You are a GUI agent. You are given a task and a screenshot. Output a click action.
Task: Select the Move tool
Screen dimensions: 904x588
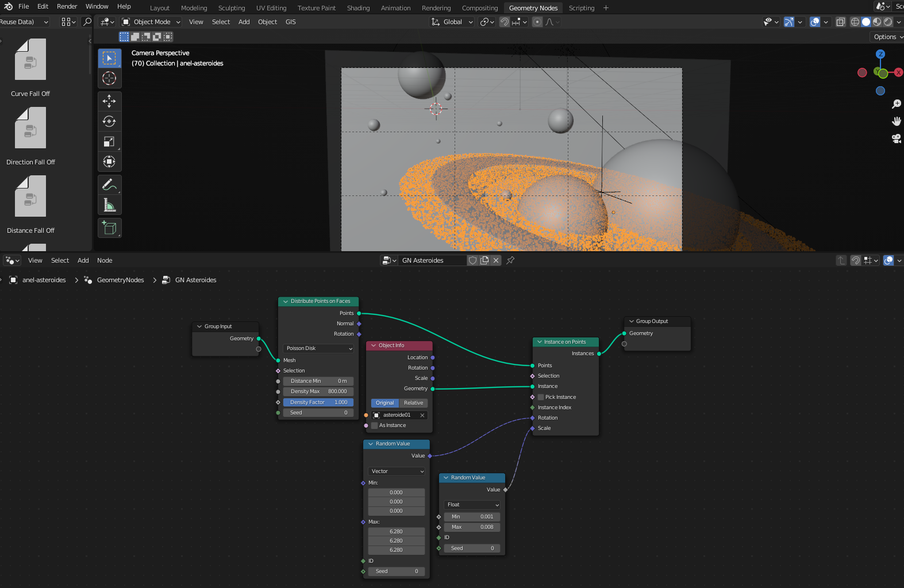click(109, 101)
